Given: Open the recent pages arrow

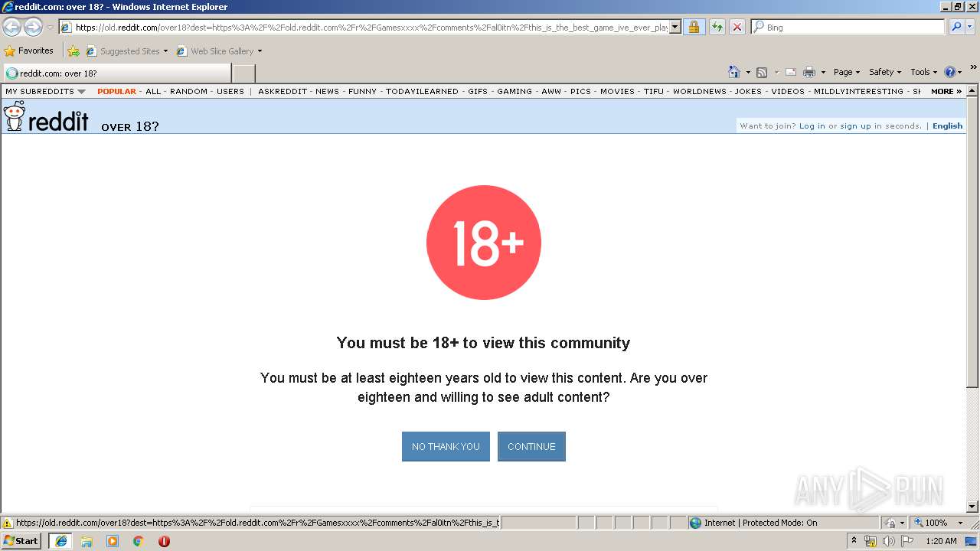Looking at the screenshot, I should click(x=50, y=28).
